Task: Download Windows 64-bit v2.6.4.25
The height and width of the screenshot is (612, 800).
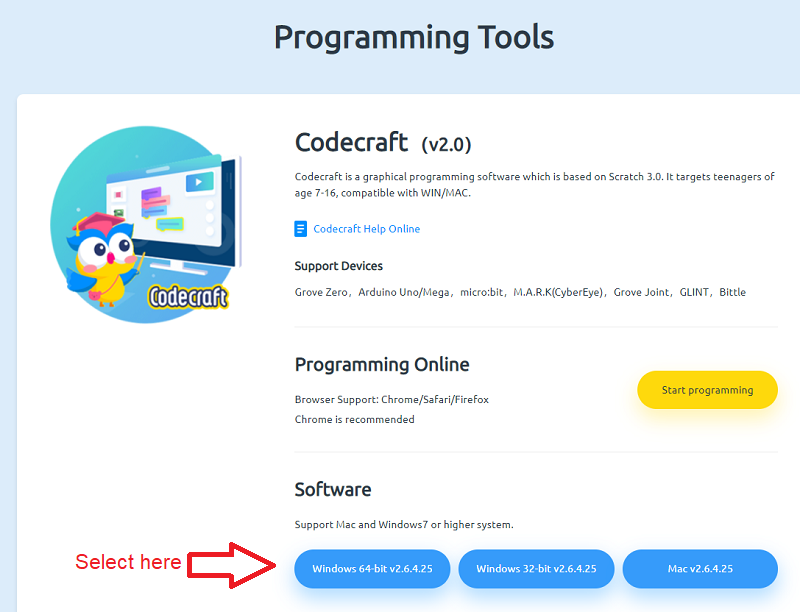Action: click(372, 569)
